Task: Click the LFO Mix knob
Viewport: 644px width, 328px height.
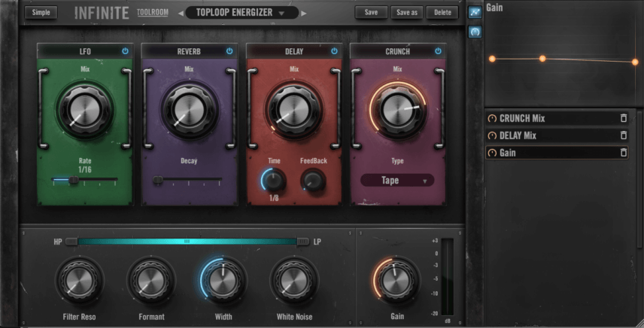Action: [x=85, y=110]
